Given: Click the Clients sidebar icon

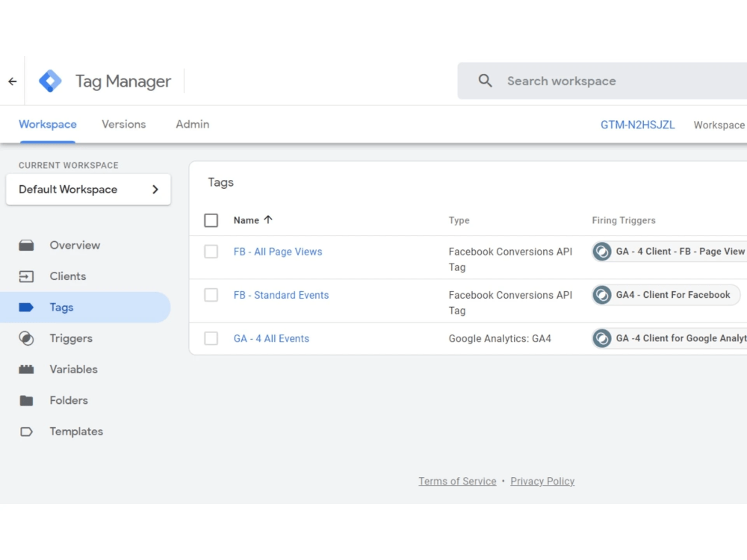Looking at the screenshot, I should (x=26, y=276).
